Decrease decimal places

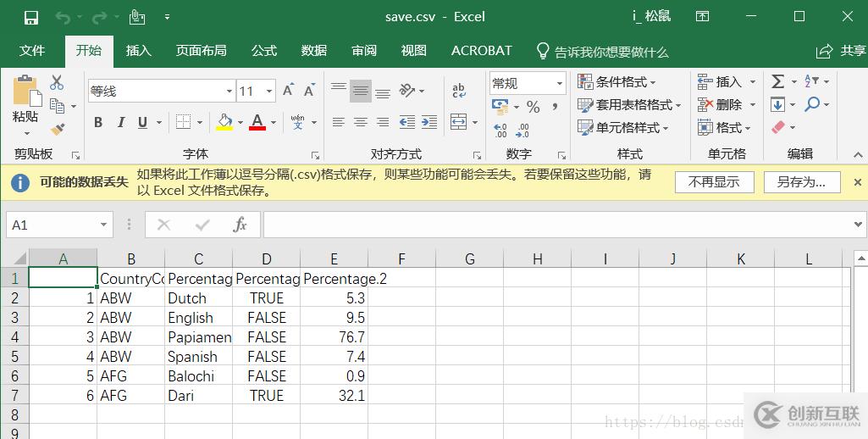522,131
